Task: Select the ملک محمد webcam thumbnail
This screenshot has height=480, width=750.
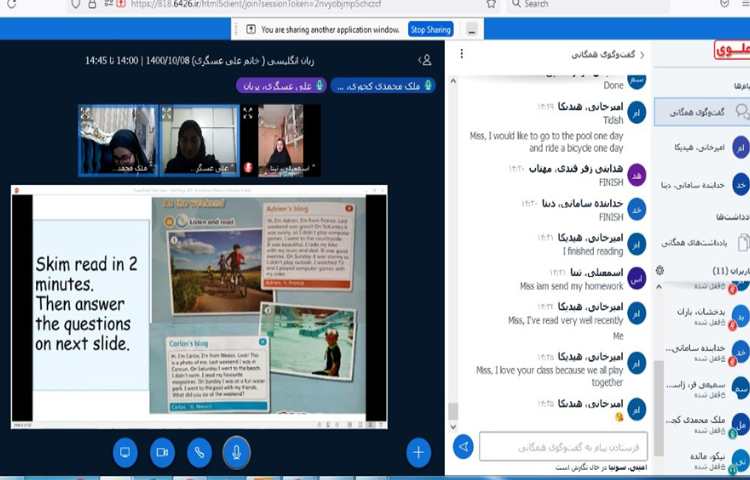Action: coord(118,141)
